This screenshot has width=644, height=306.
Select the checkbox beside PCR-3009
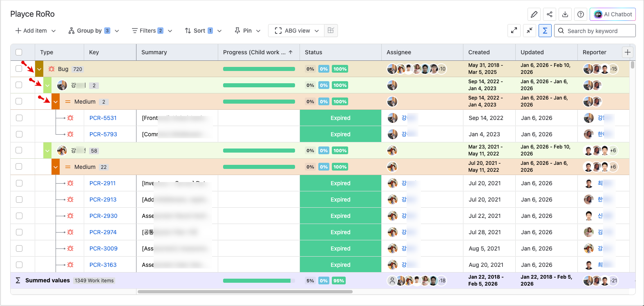[19, 248]
